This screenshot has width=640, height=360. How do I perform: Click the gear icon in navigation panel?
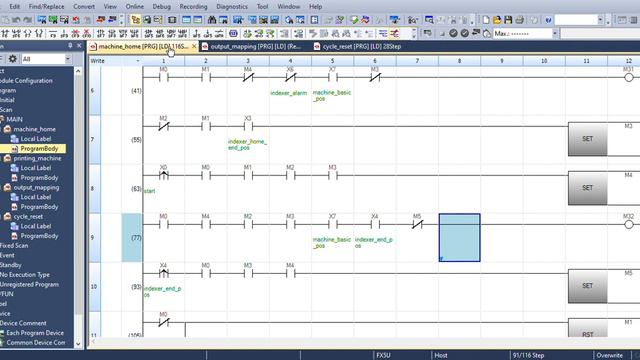point(13,59)
